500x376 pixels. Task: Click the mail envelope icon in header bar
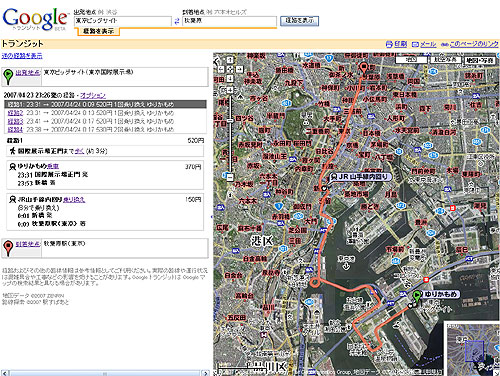(415, 44)
